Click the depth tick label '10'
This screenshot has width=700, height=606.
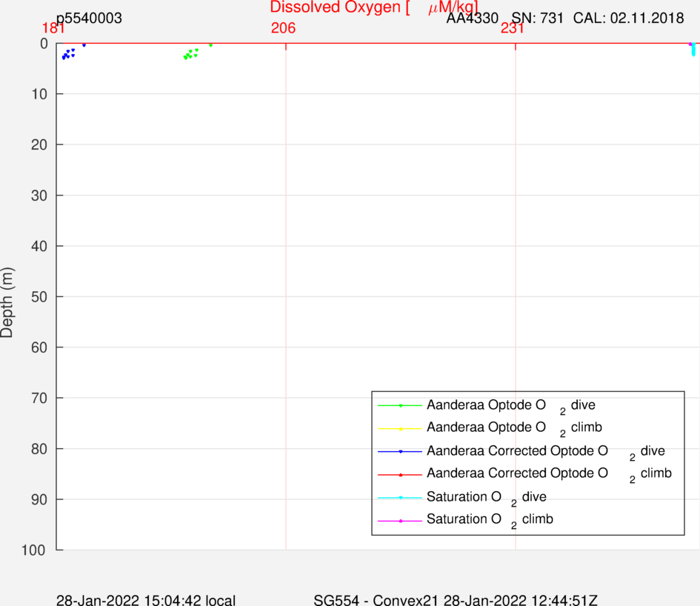tap(39, 94)
